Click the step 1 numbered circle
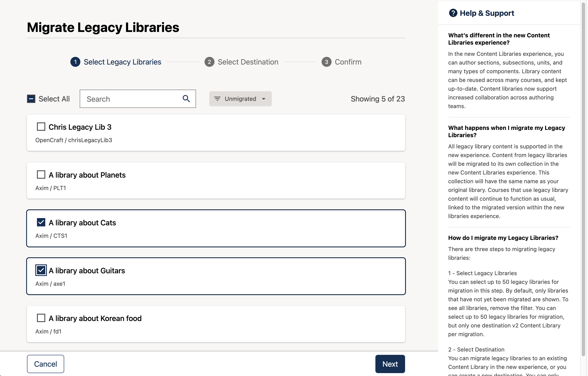This screenshot has width=588, height=376. [x=75, y=62]
